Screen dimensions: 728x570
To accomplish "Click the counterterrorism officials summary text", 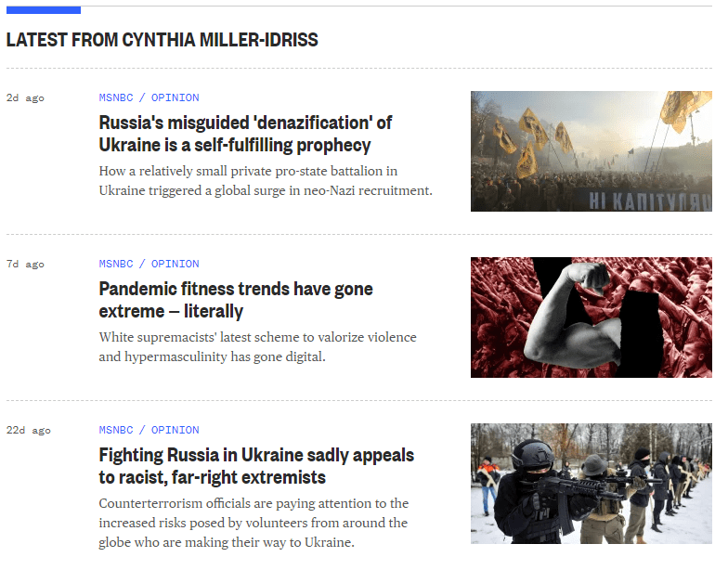I will click(254, 524).
